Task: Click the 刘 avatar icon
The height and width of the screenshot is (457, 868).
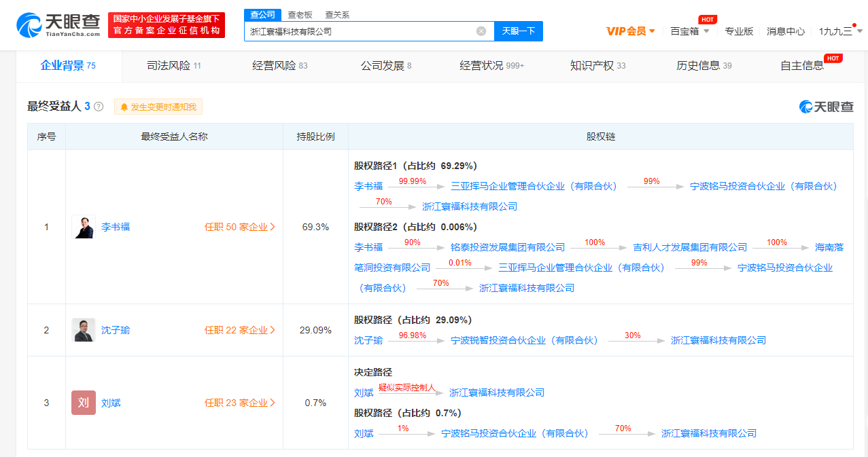Action: coord(83,403)
